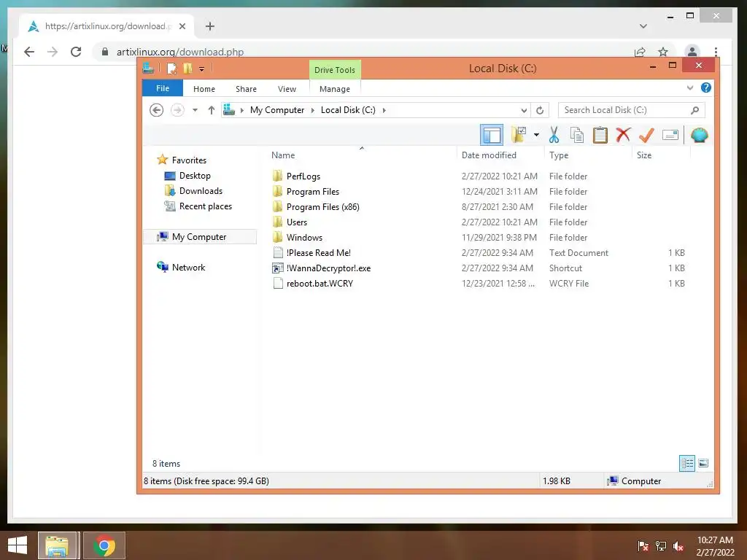Click the Paste clipboard icon
The height and width of the screenshot is (560, 747).
point(600,135)
